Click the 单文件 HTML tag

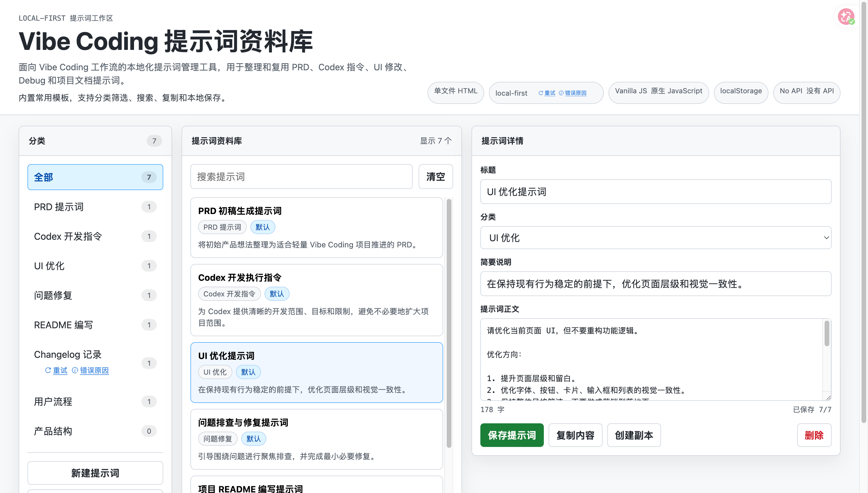[456, 92]
